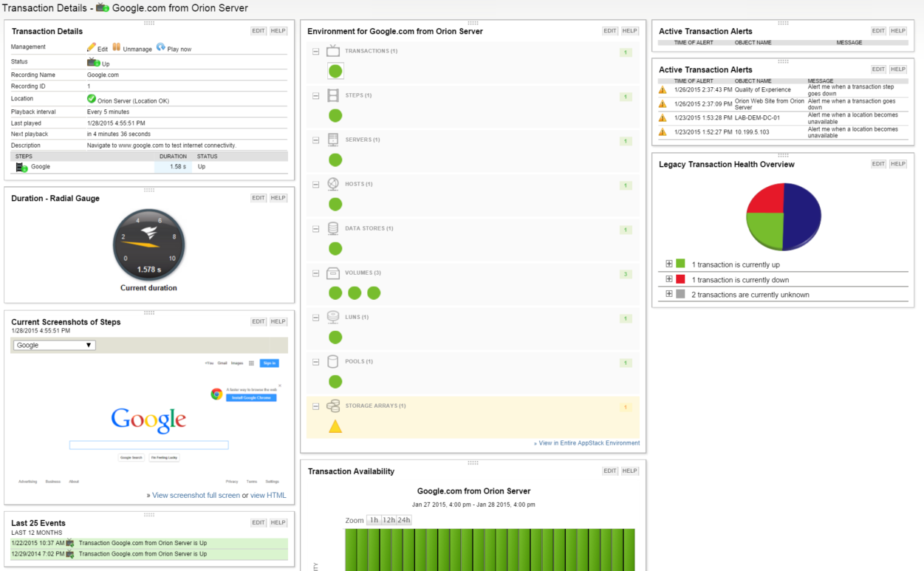Image resolution: width=924 pixels, height=571 pixels.
Task: Select the green status circle under Servers
Action: point(335,160)
